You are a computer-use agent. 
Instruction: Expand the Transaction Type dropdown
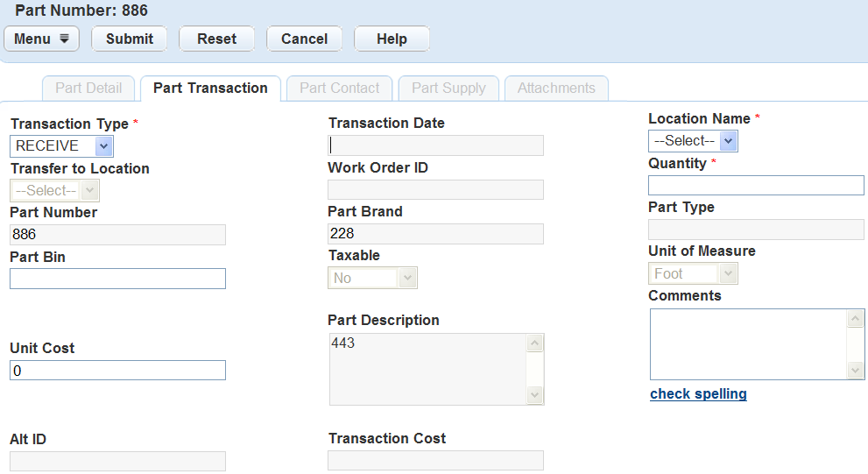(61, 146)
